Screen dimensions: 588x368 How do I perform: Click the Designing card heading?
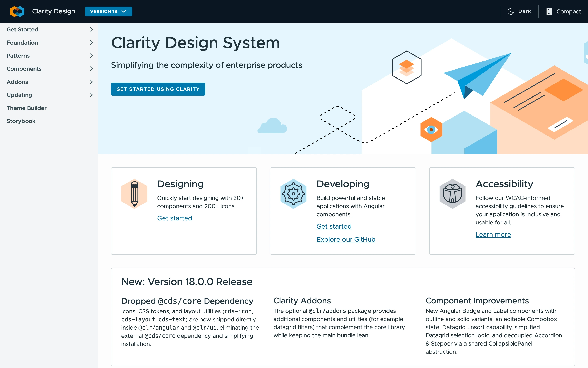180,184
